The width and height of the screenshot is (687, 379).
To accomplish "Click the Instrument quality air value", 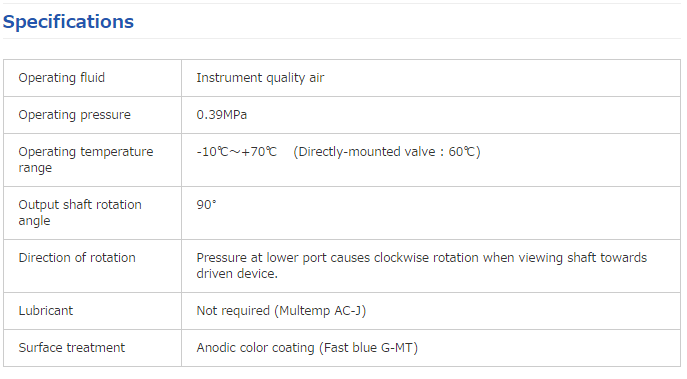I will pyautogui.click(x=260, y=78).
